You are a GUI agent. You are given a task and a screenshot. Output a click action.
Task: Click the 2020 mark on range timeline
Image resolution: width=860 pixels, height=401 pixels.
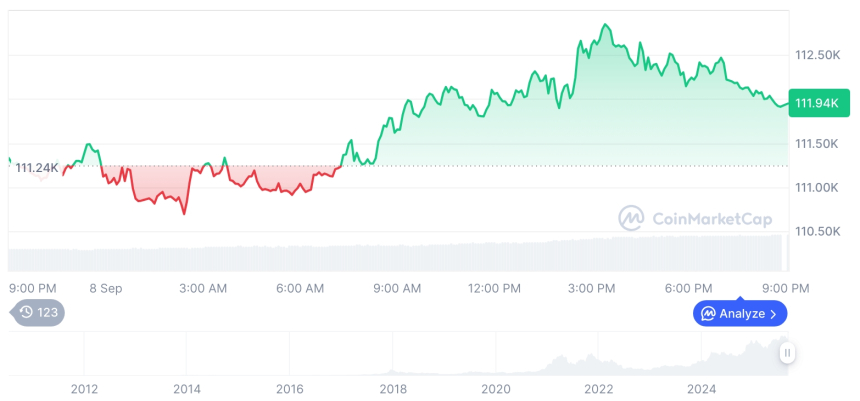[x=495, y=388]
